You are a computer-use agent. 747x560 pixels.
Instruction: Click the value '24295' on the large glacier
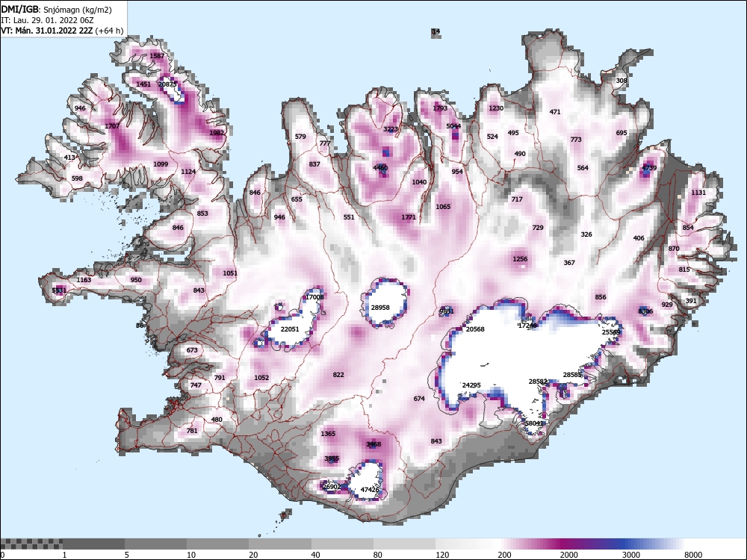tap(471, 385)
